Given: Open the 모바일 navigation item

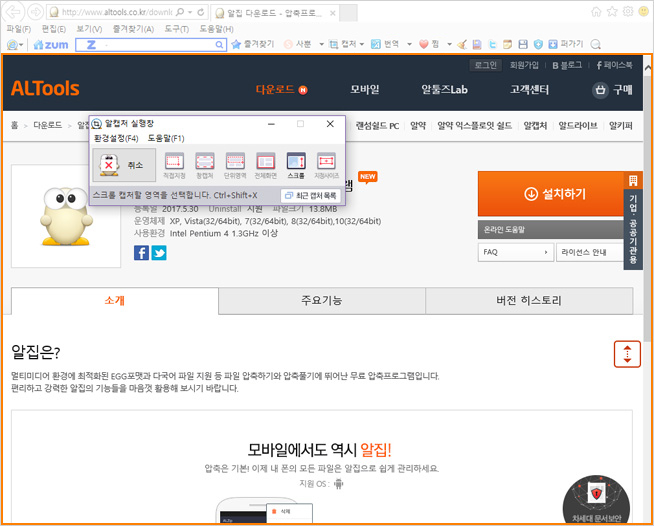Looking at the screenshot, I should (x=365, y=89).
